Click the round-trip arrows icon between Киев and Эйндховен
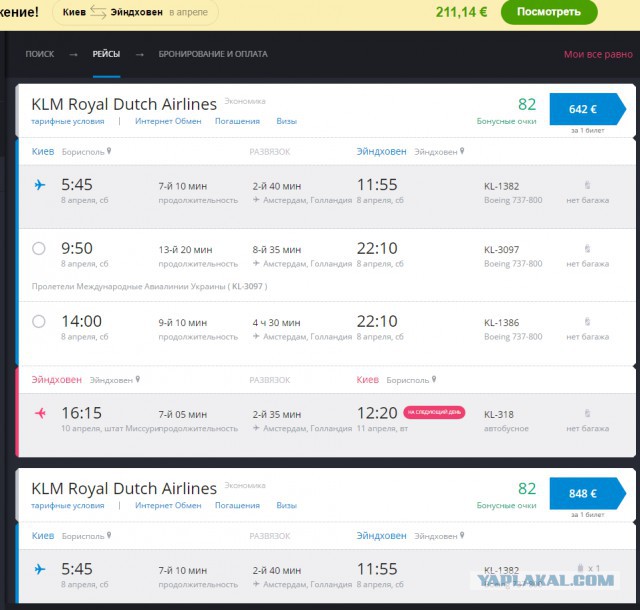 (98, 12)
